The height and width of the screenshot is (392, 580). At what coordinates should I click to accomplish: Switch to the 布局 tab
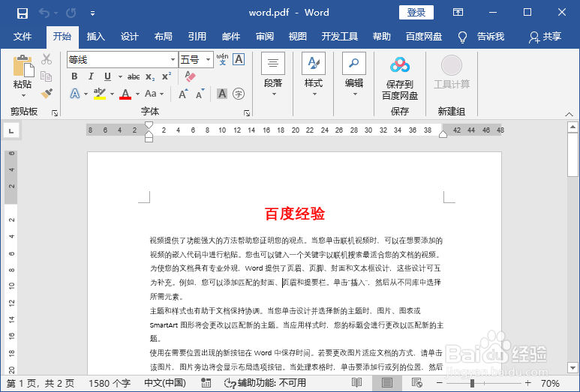163,37
